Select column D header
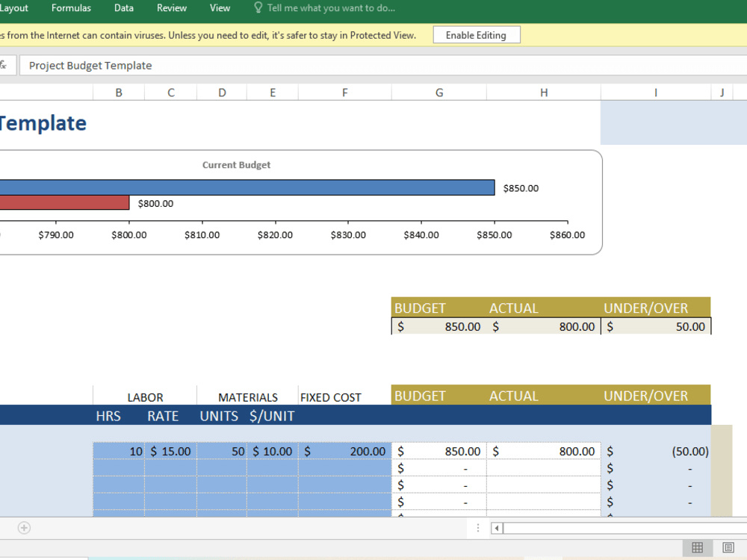This screenshot has height=560, width=747. (222, 93)
